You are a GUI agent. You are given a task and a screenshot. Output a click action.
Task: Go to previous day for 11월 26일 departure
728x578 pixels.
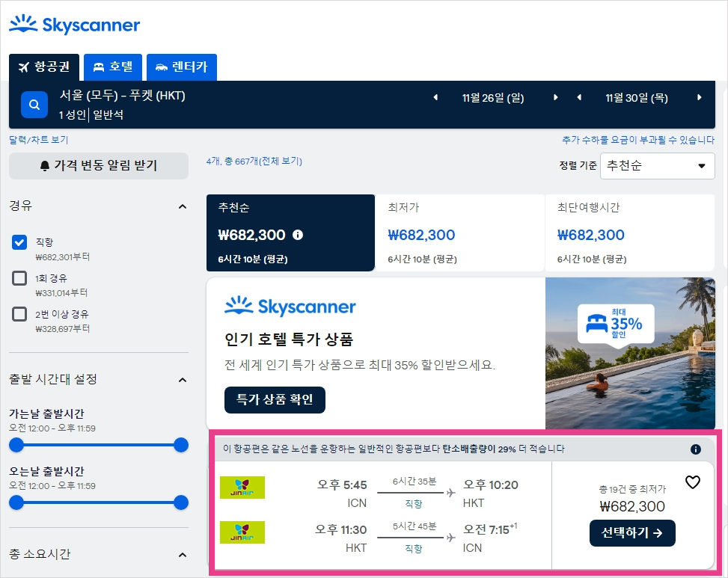pos(435,97)
